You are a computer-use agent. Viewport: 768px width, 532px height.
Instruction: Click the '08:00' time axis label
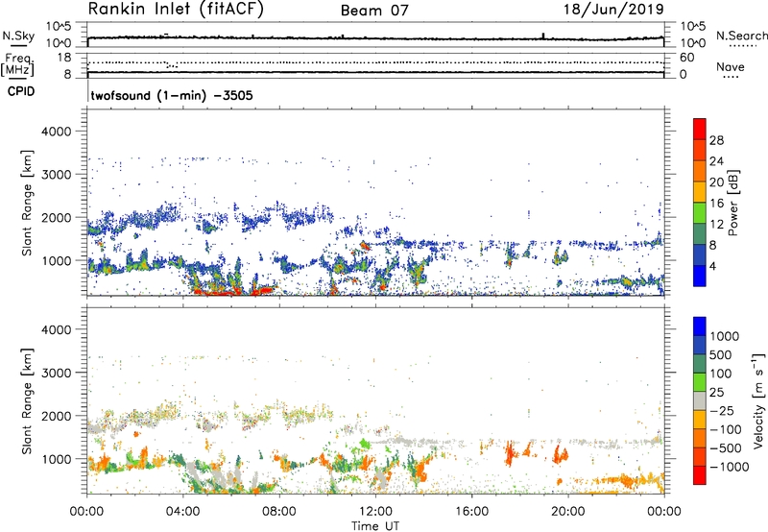(279, 512)
